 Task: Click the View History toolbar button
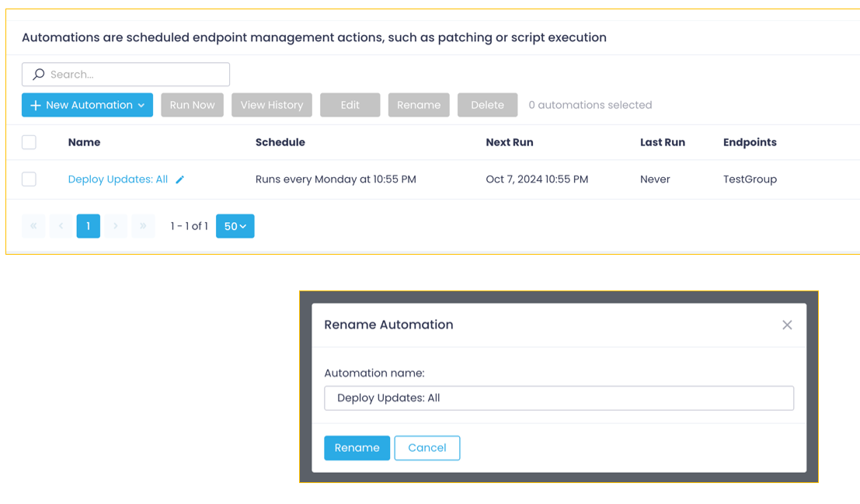pos(271,105)
